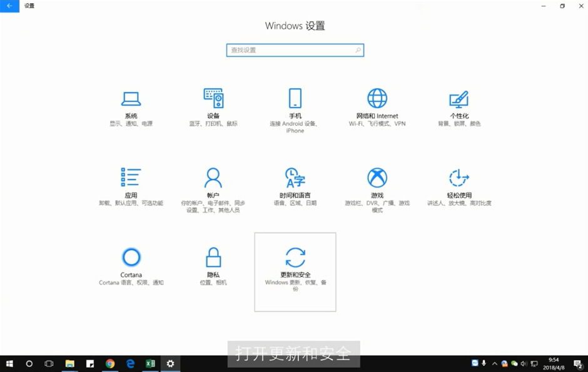Open the 轻松使用 (Ease of Access) category

click(x=459, y=188)
